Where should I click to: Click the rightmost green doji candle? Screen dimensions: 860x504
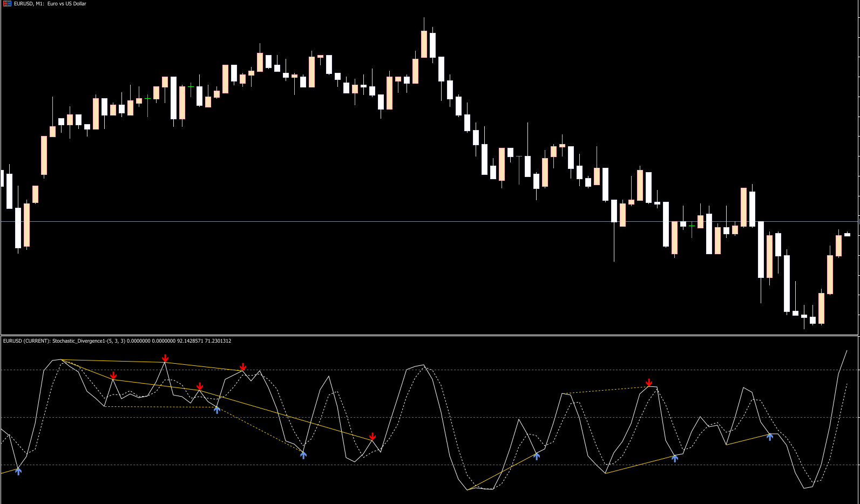[x=692, y=225]
